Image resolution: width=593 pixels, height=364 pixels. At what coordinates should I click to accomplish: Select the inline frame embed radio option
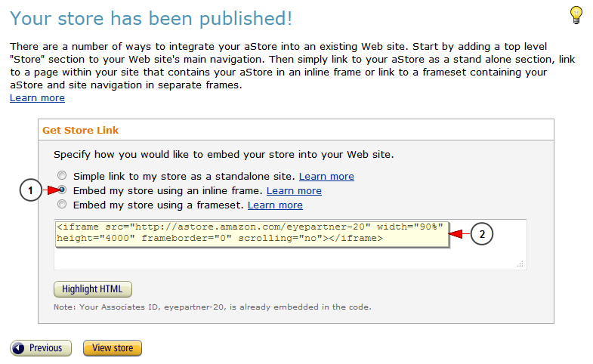[63, 190]
